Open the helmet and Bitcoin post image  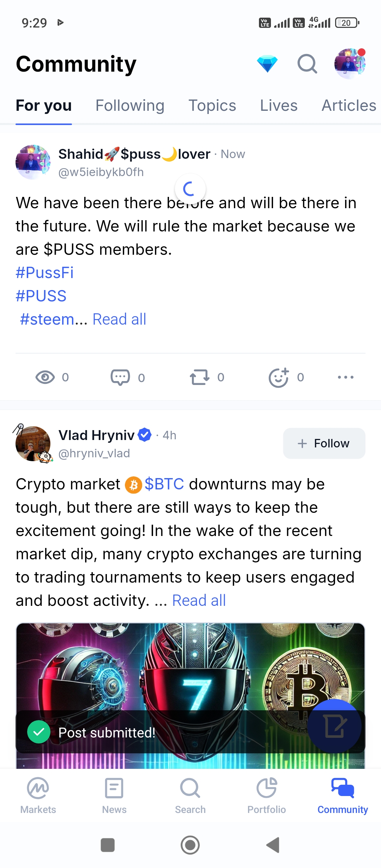coord(190,667)
